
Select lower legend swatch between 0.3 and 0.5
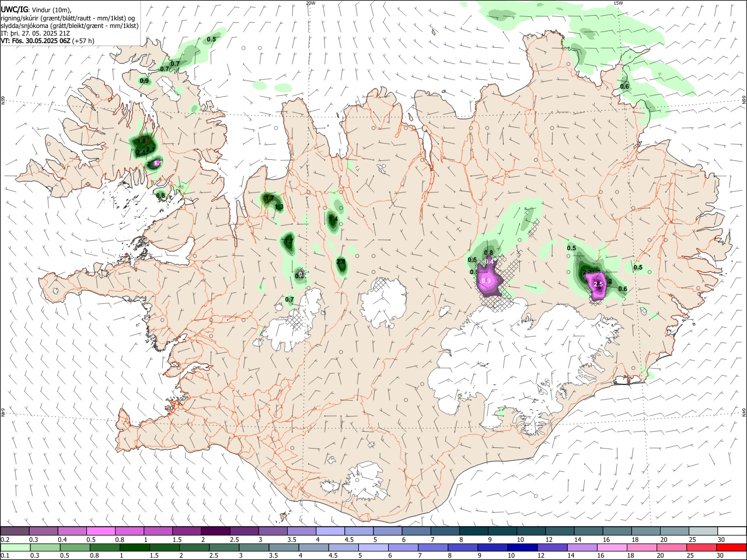tap(45, 547)
